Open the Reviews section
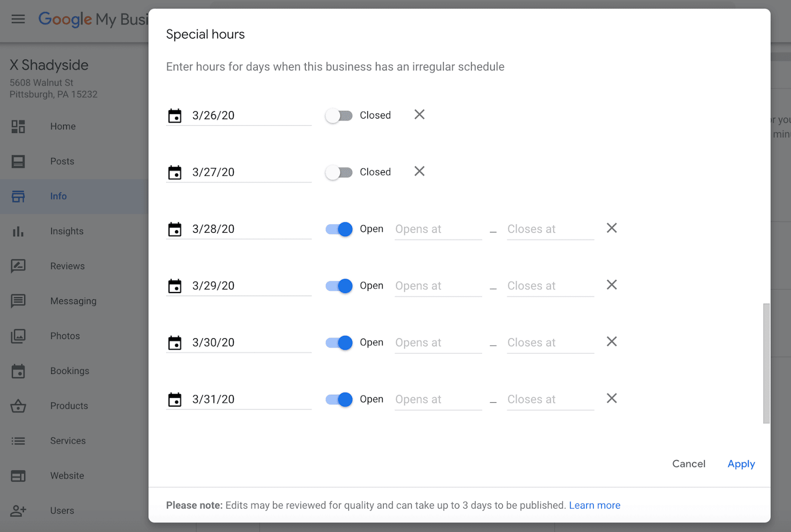This screenshot has width=791, height=532. coord(67,266)
